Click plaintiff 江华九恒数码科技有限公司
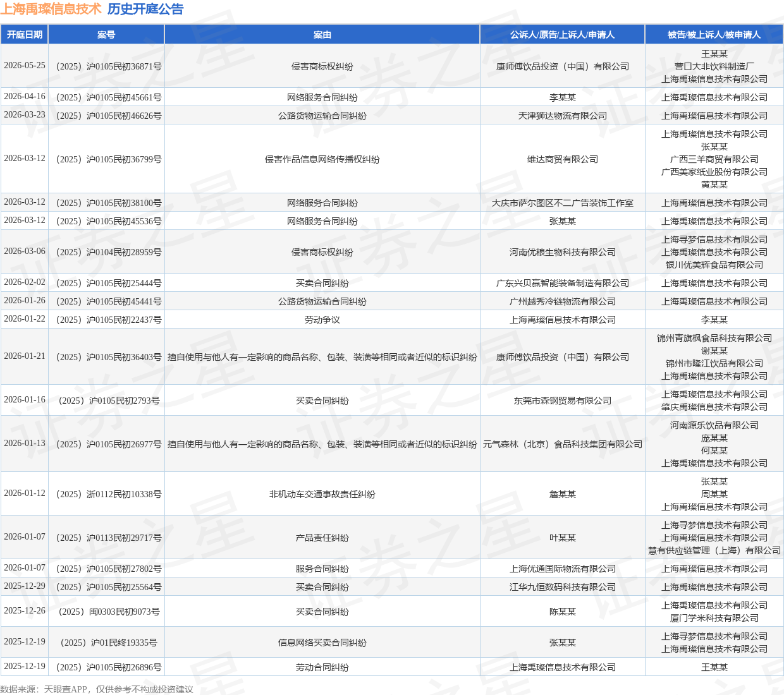Image resolution: width=784 pixels, height=695 pixels. pyautogui.click(x=563, y=587)
